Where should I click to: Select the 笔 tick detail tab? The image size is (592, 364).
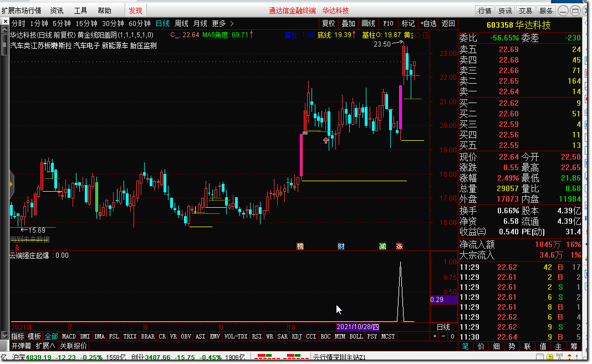click(466, 346)
